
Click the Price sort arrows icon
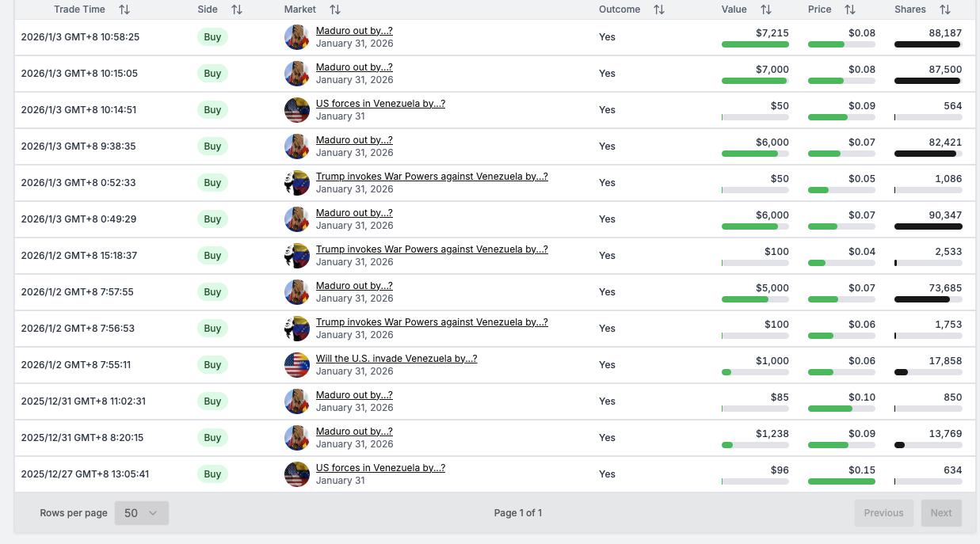tap(850, 10)
